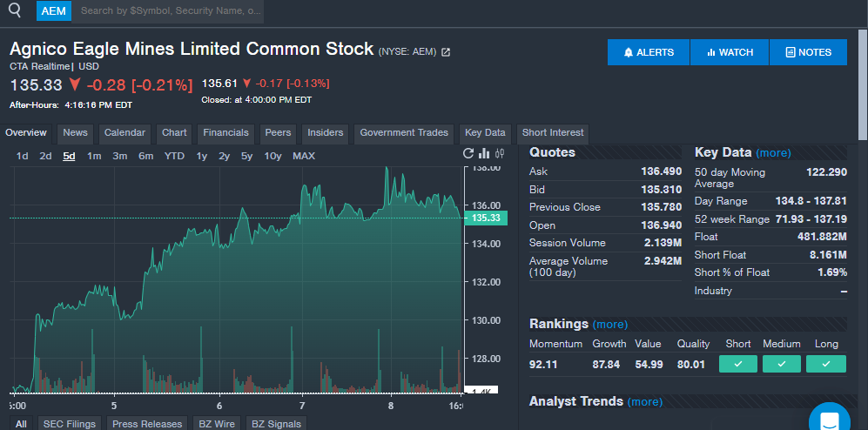Set chart range to 5y

[x=247, y=156]
